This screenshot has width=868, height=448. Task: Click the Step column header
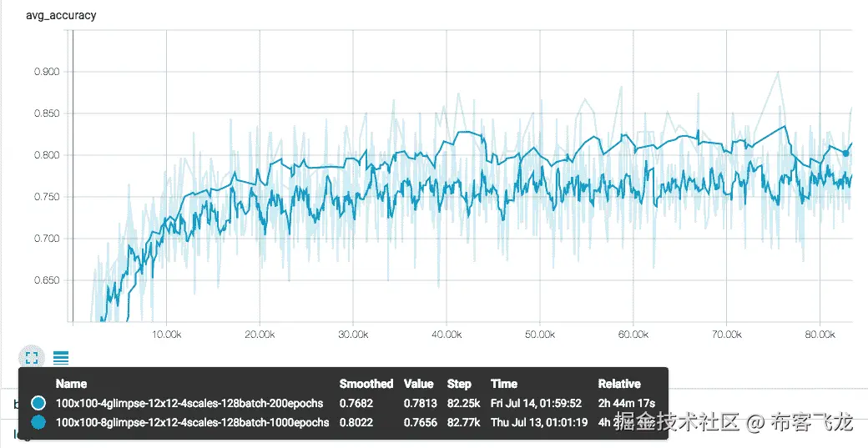point(459,383)
